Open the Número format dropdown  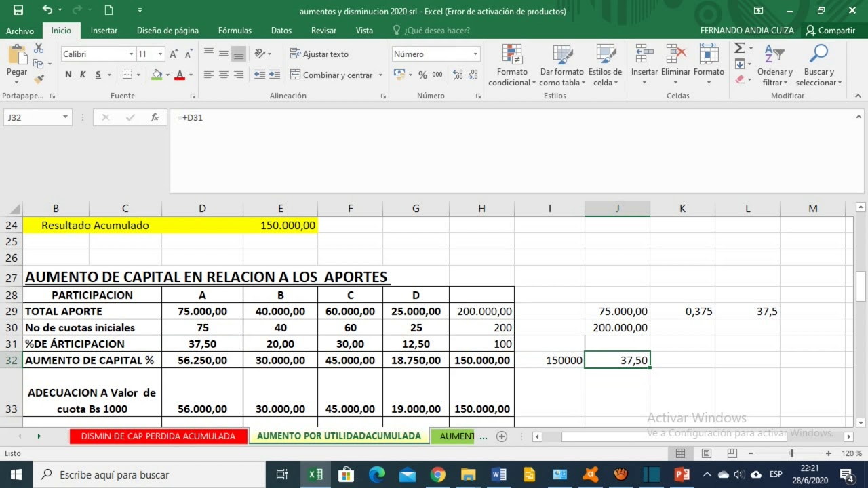475,54
